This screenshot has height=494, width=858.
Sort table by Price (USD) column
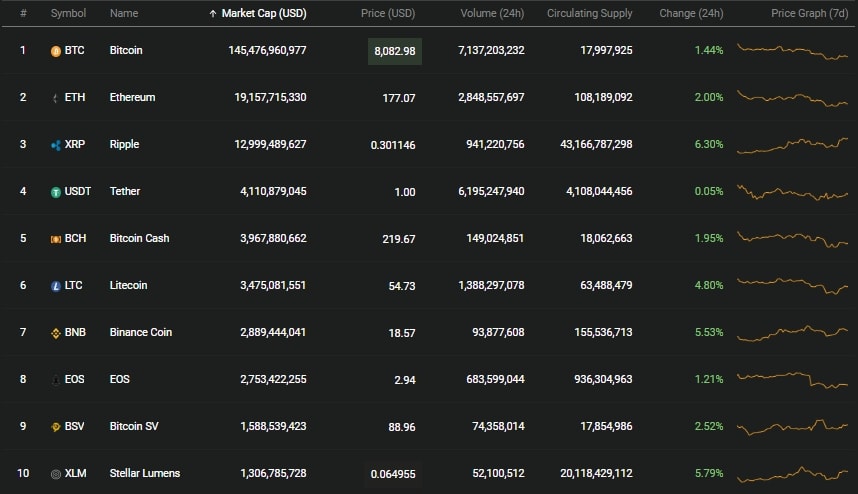point(388,13)
